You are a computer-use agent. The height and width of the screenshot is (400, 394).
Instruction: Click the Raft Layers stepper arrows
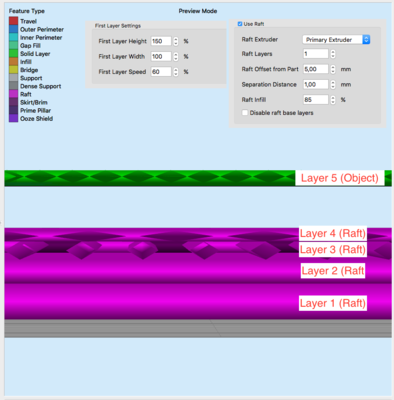click(x=333, y=54)
